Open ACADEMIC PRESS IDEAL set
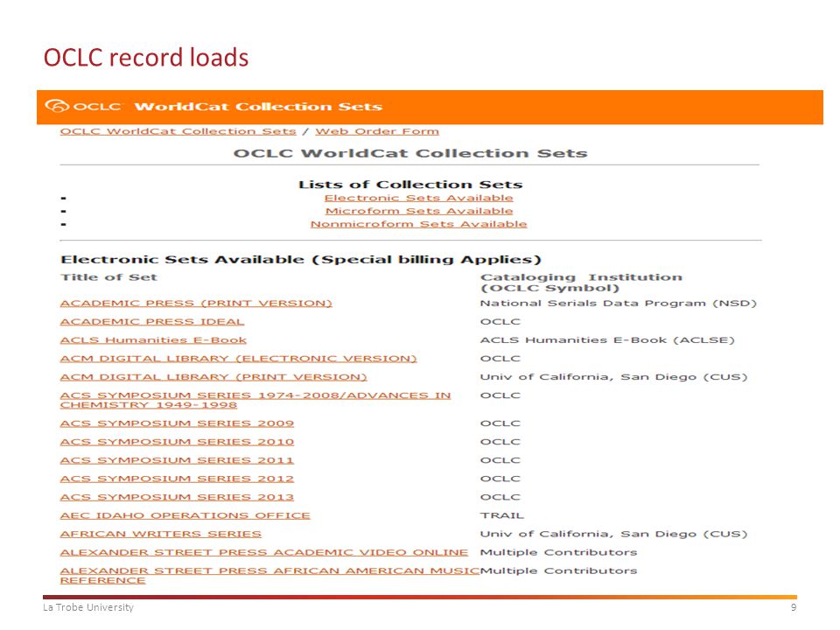 (x=152, y=321)
